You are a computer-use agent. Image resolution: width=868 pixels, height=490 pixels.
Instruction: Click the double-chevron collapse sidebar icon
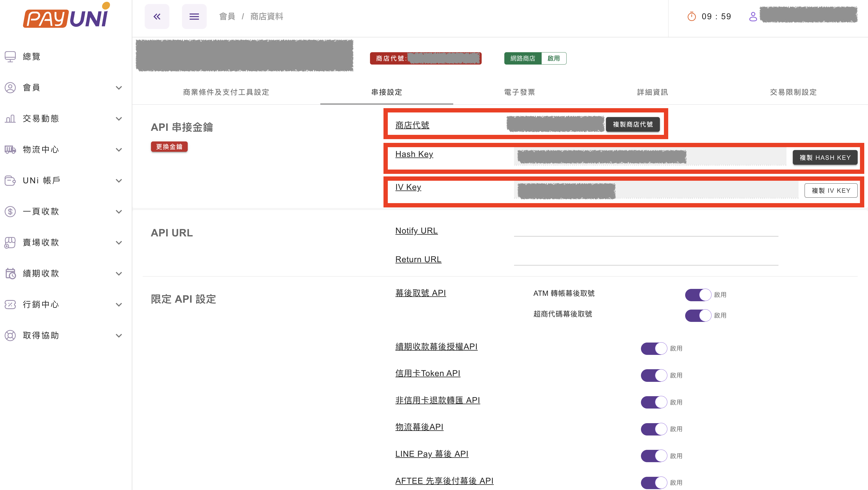[x=157, y=17]
